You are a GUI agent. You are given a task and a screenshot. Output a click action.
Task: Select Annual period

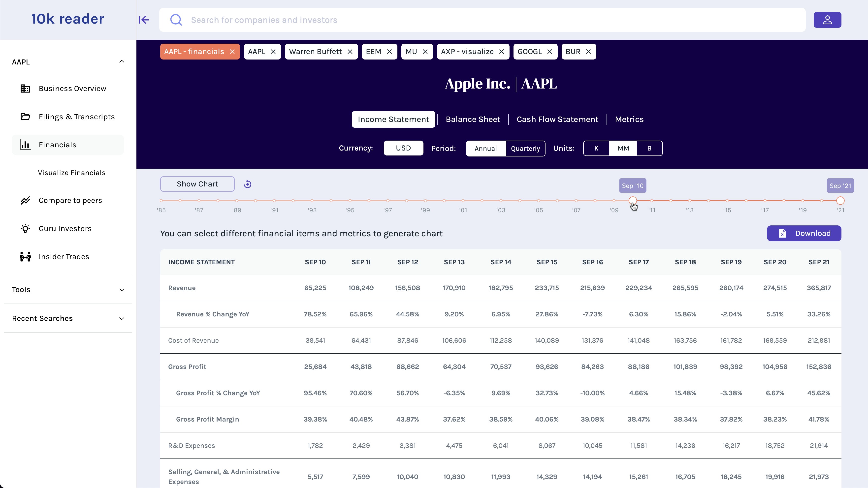486,149
